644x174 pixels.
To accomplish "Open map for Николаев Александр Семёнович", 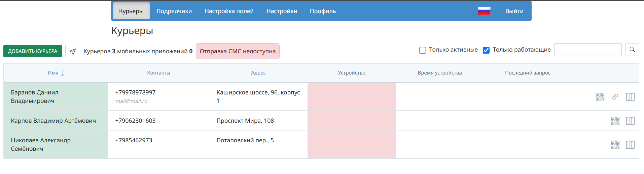I will coord(630,145).
